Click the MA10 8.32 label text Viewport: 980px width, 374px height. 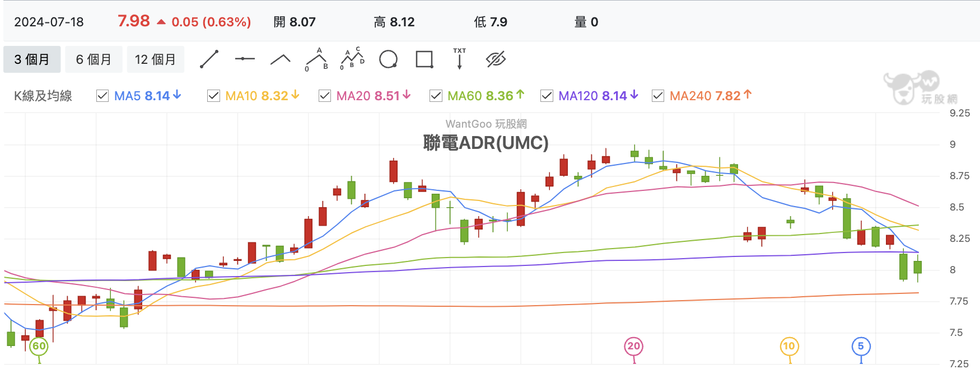tap(263, 96)
